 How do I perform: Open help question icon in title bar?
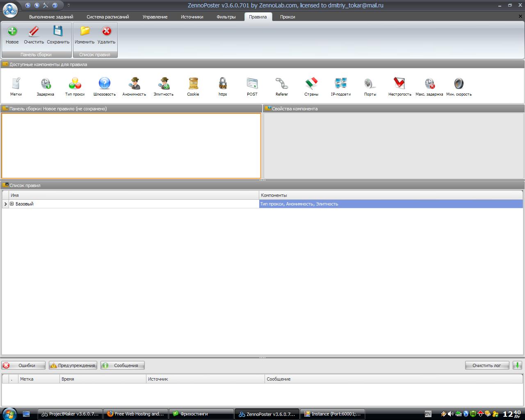55,5
